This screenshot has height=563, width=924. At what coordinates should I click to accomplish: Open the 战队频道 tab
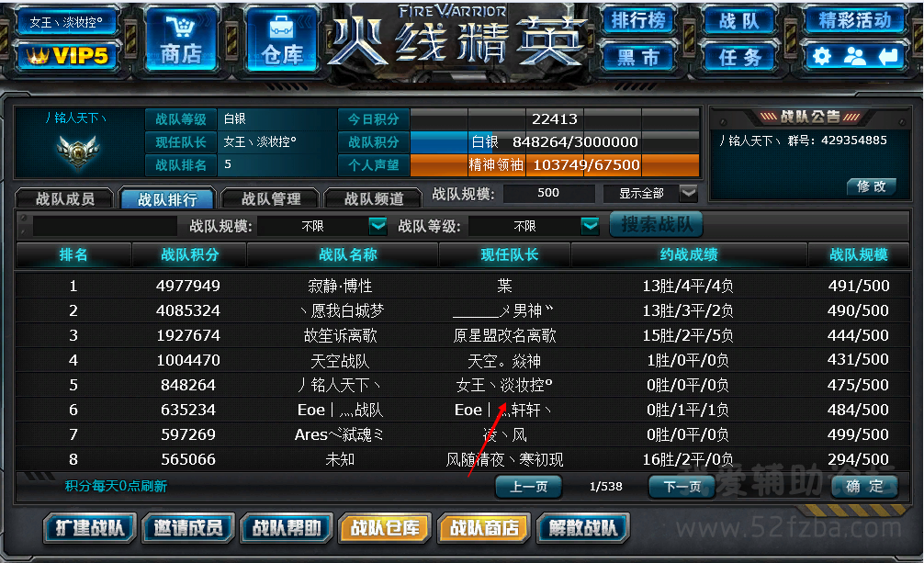pyautogui.click(x=374, y=198)
